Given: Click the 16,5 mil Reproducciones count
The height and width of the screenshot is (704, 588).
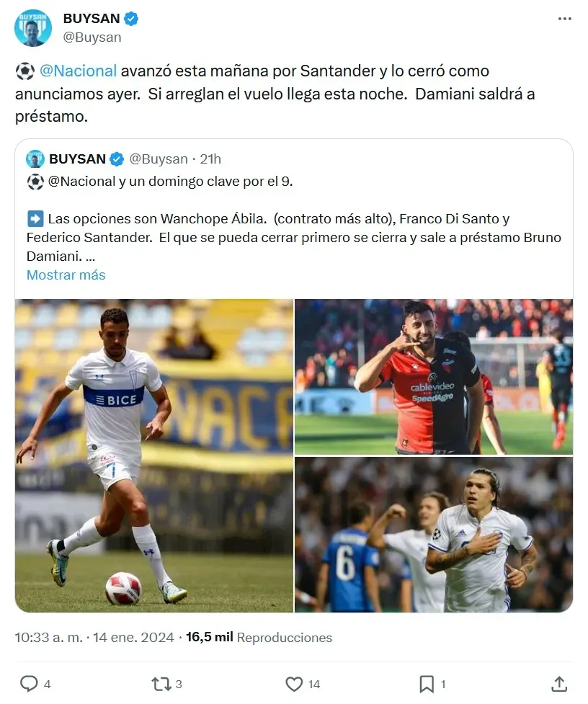Looking at the screenshot, I should point(259,637).
